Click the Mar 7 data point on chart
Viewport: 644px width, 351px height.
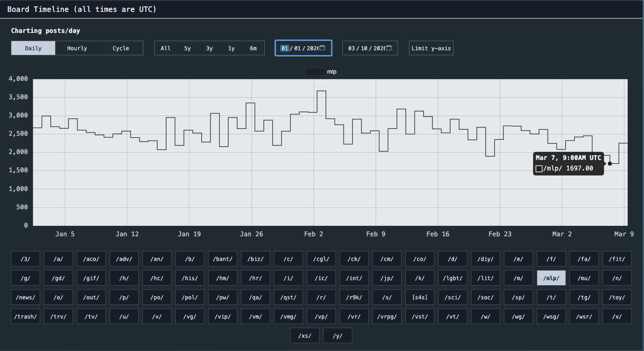(610, 163)
